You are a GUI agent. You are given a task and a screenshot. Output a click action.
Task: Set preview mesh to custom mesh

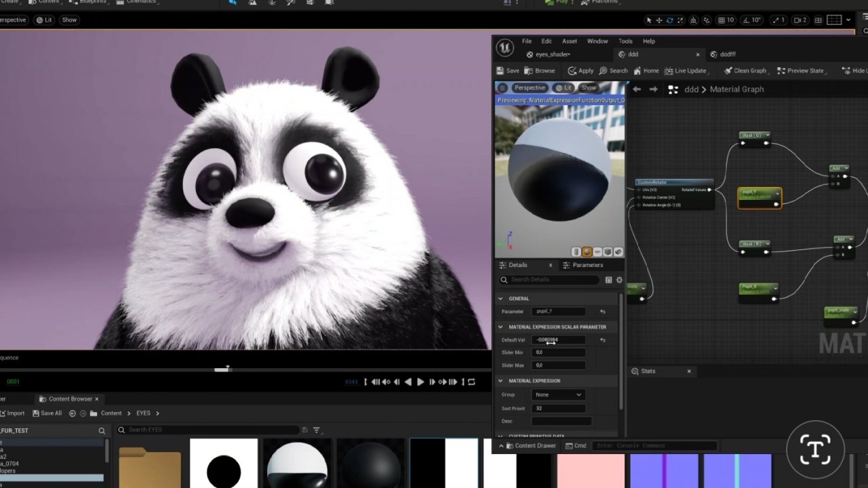[618, 251]
